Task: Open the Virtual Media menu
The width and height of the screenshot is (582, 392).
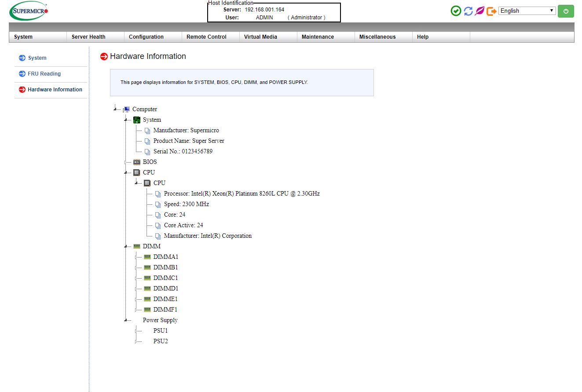Action: (260, 37)
